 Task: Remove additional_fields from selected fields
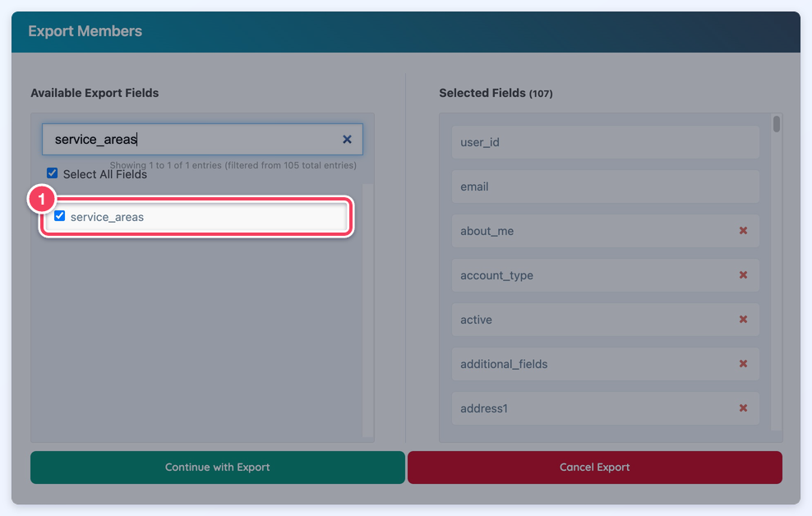743,364
